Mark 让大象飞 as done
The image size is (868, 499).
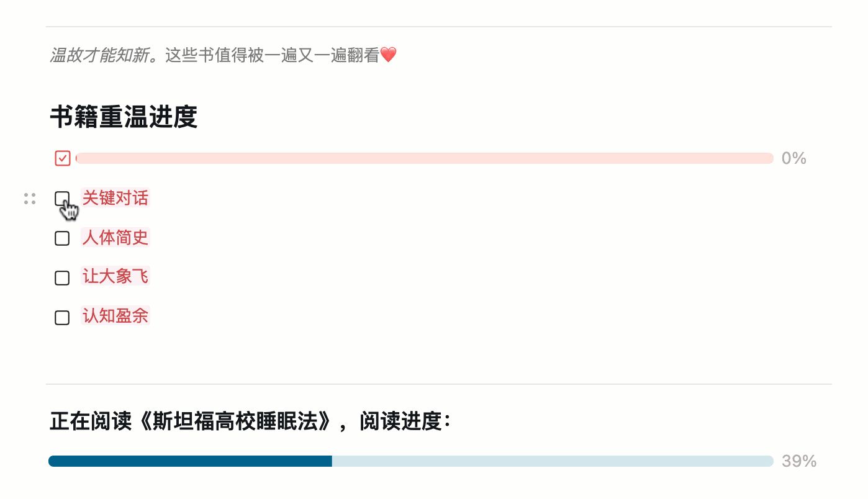[x=62, y=277]
